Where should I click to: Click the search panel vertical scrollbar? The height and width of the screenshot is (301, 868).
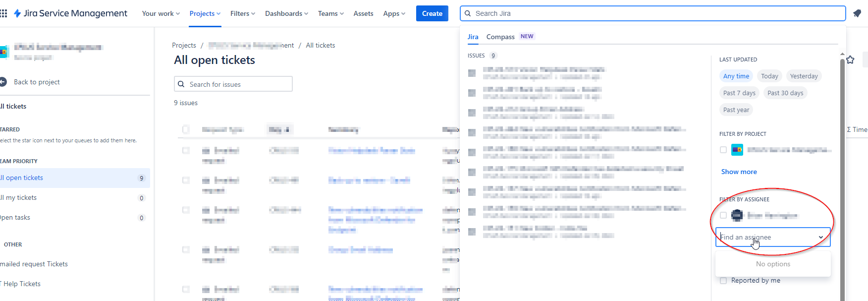click(842, 179)
